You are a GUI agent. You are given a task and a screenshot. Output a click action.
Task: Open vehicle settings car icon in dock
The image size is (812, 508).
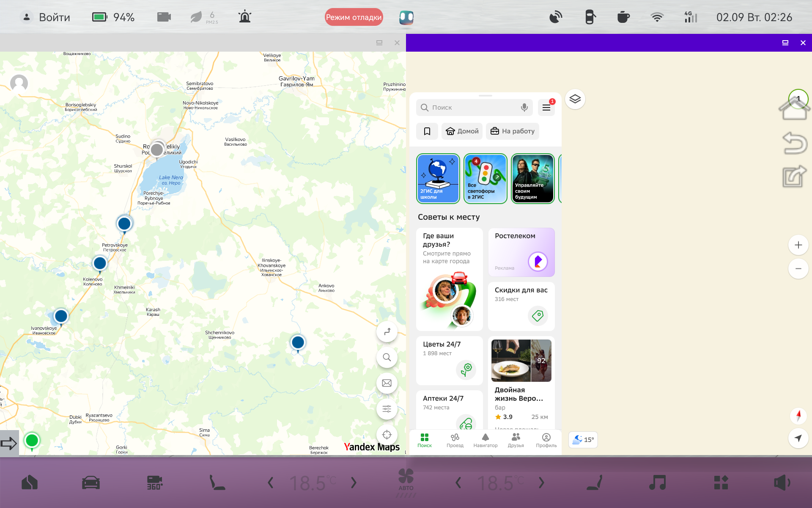(91, 483)
